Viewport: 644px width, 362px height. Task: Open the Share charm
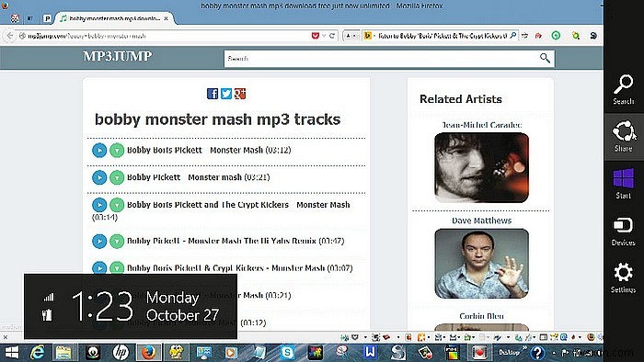coord(623,136)
